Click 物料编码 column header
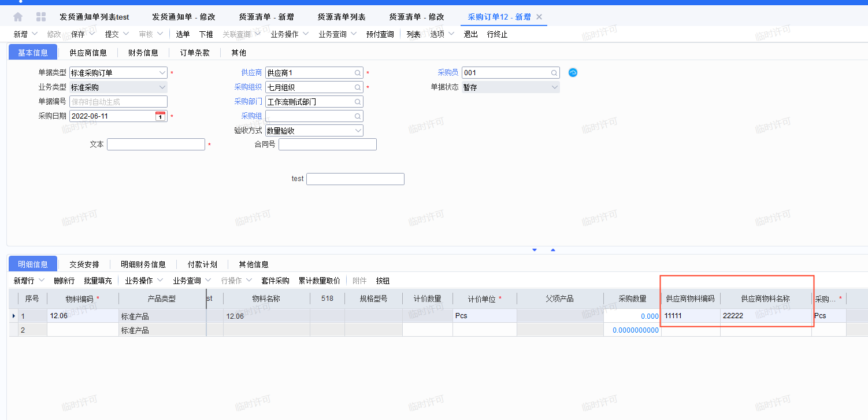This screenshot has height=420, width=868. [x=83, y=299]
